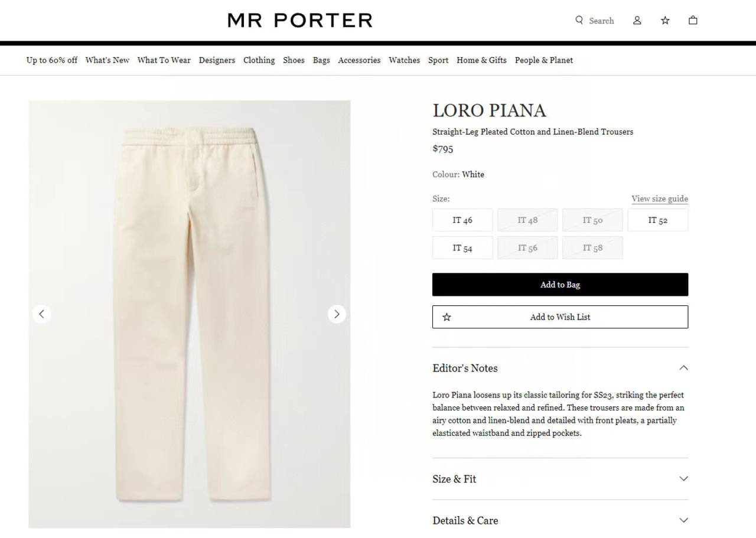Screen dimensions: 756x538
Task: Open the Designers menu
Action: coord(217,60)
